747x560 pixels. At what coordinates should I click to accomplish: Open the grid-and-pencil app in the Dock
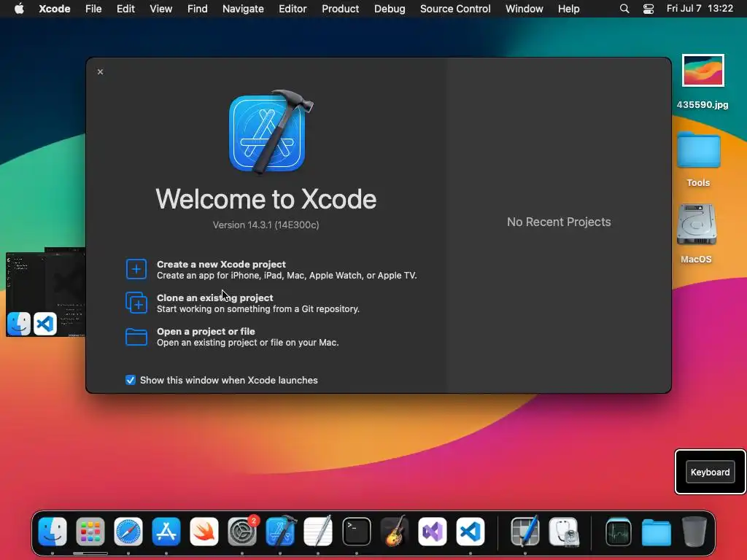pos(525,532)
